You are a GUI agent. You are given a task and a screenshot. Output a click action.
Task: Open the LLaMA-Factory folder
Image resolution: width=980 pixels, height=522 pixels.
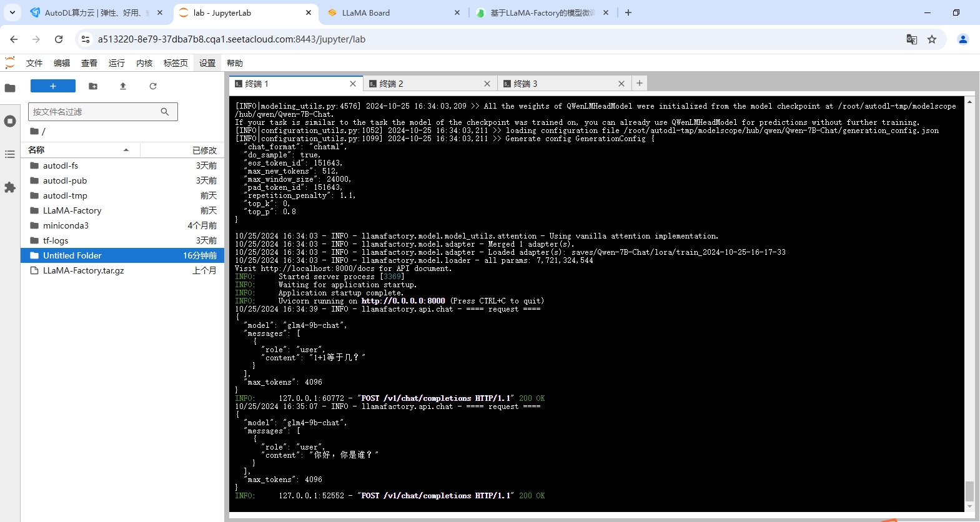[72, 210]
